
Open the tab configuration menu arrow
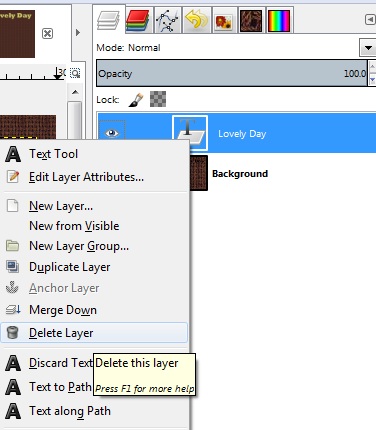pyautogui.click(x=370, y=20)
